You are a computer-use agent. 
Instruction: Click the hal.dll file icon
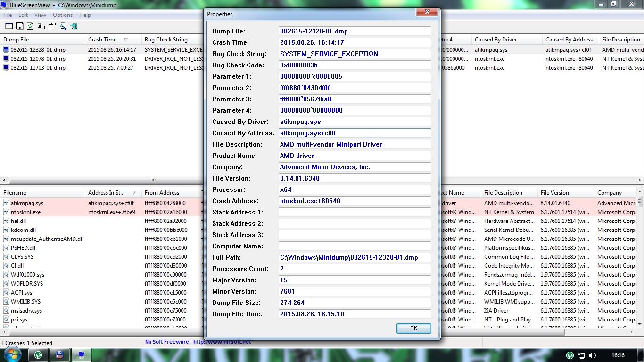pyautogui.click(x=6, y=221)
